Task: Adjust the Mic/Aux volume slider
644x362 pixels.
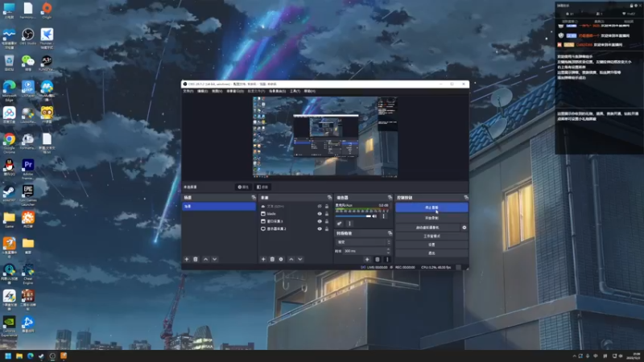Action: point(353,216)
